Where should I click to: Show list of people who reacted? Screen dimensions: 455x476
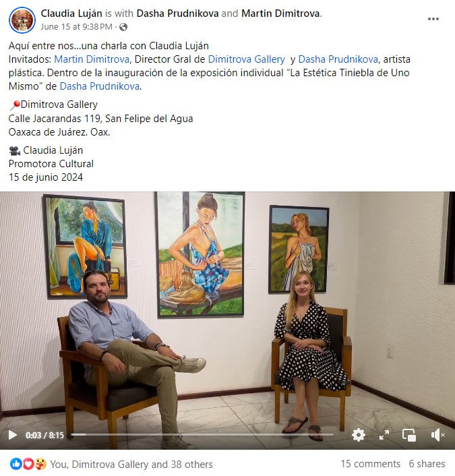(131, 464)
